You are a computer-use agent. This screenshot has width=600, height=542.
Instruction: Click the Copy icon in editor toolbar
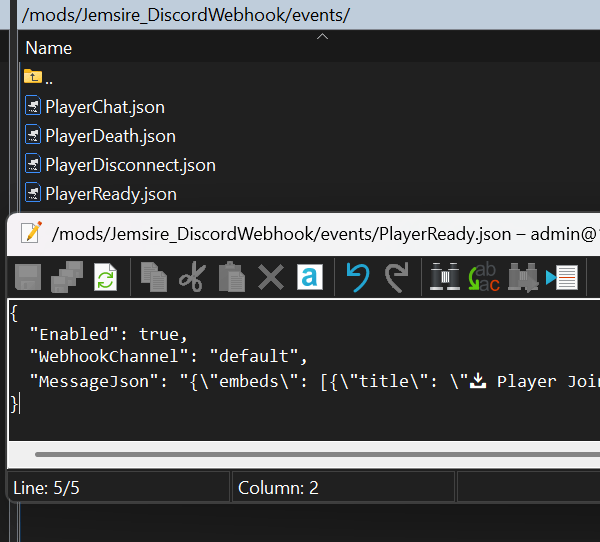[153, 276]
